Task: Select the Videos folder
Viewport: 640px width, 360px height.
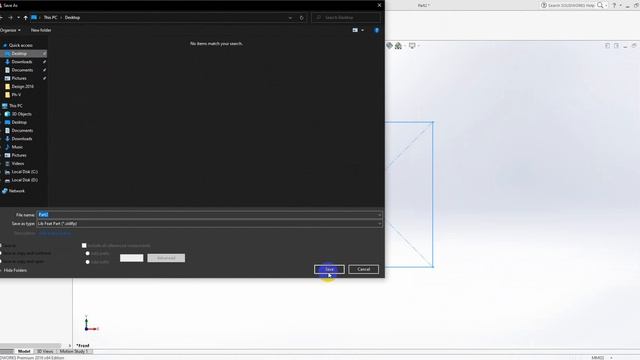Action: [18, 163]
